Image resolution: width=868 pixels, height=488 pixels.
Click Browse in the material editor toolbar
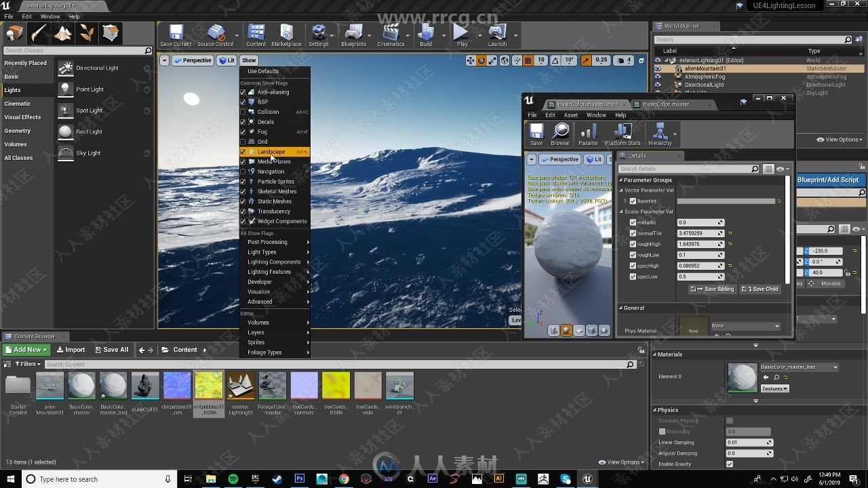pyautogui.click(x=560, y=134)
